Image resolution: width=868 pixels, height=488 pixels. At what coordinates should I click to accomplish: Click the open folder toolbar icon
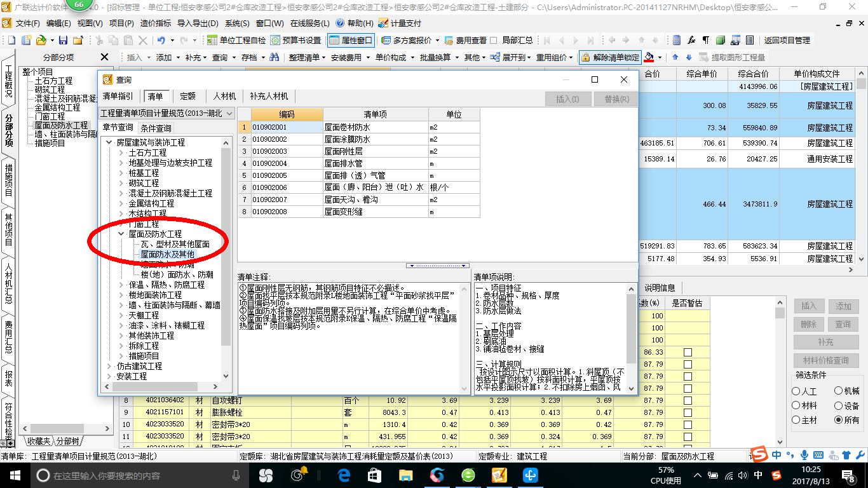coord(41,40)
